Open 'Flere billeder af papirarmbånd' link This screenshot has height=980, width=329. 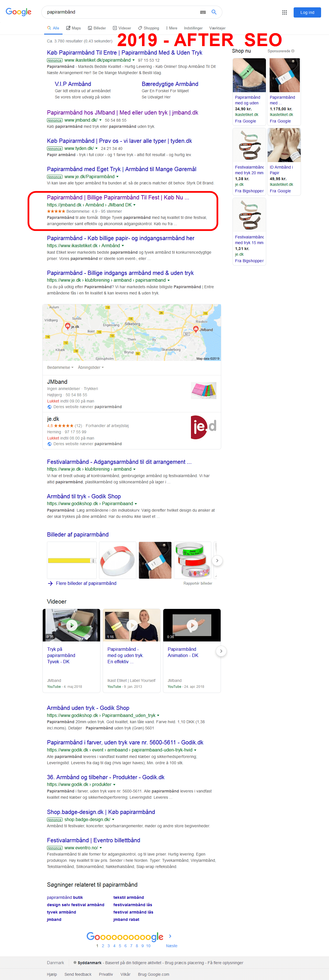coord(86,583)
